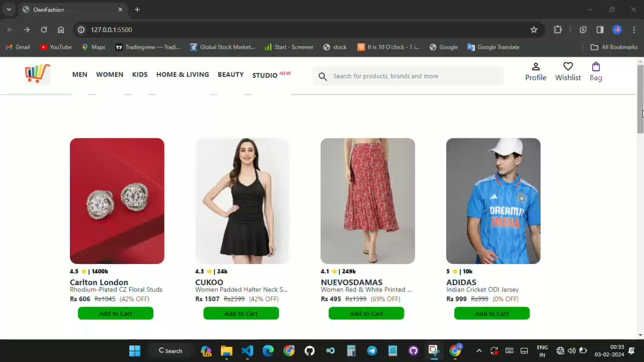Image resolution: width=644 pixels, height=362 pixels.
Task: Expand the tab search dropdown arrow
Action: 9,10
